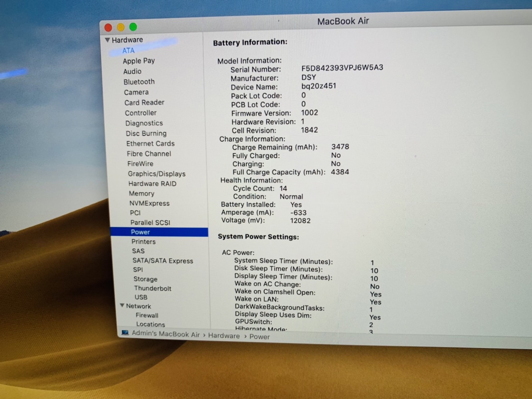Open the Graphics/Displays hardware section
Screen dimensions: 532x399
click(157, 174)
